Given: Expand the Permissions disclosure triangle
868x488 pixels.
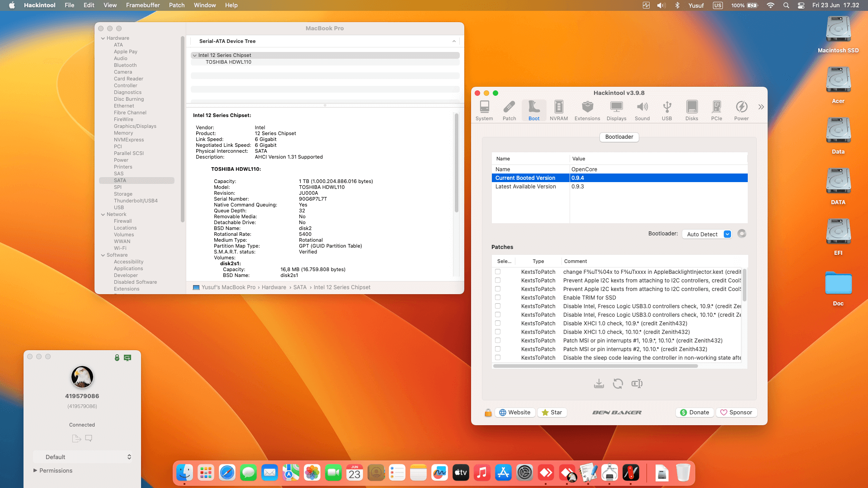Looking at the screenshot, I should tap(35, 470).
